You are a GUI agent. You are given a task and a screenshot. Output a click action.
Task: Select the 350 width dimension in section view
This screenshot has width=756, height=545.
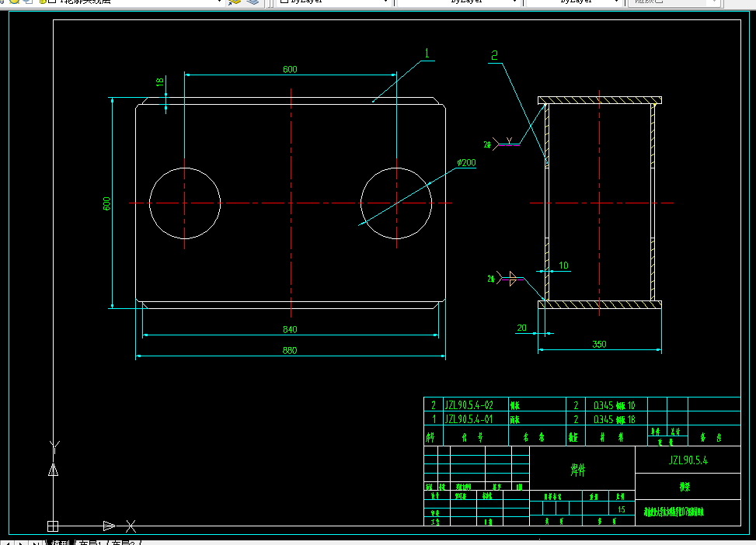pos(599,344)
